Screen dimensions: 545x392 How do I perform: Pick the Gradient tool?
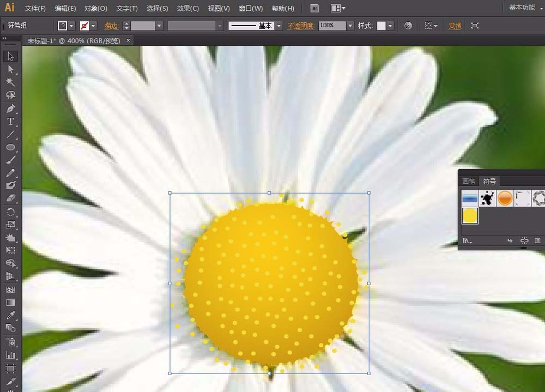(10, 302)
